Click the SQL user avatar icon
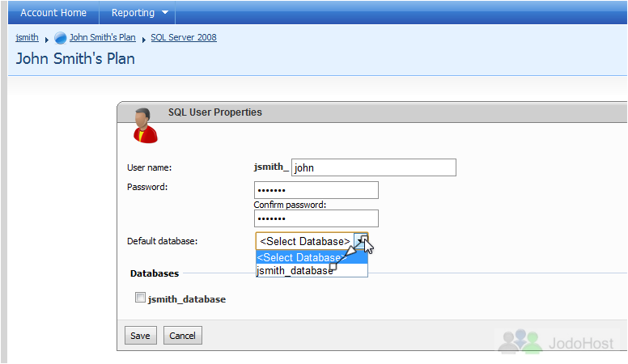 (x=146, y=125)
